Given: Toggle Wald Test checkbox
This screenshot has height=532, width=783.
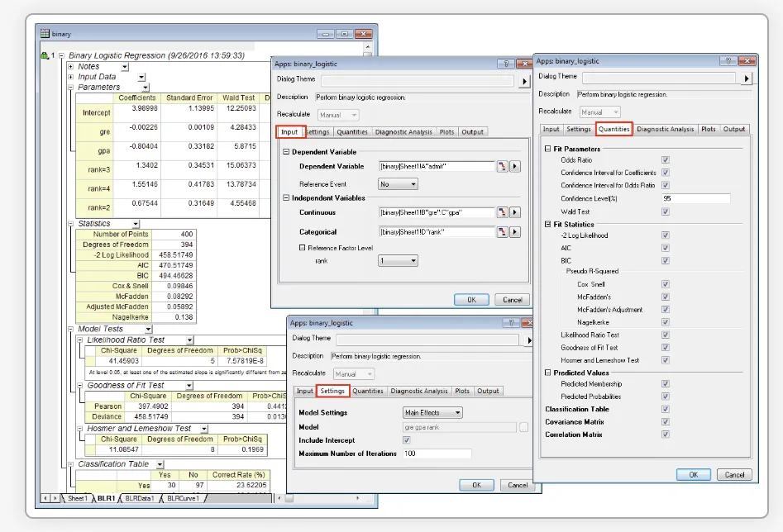Looking at the screenshot, I should click(x=665, y=211).
